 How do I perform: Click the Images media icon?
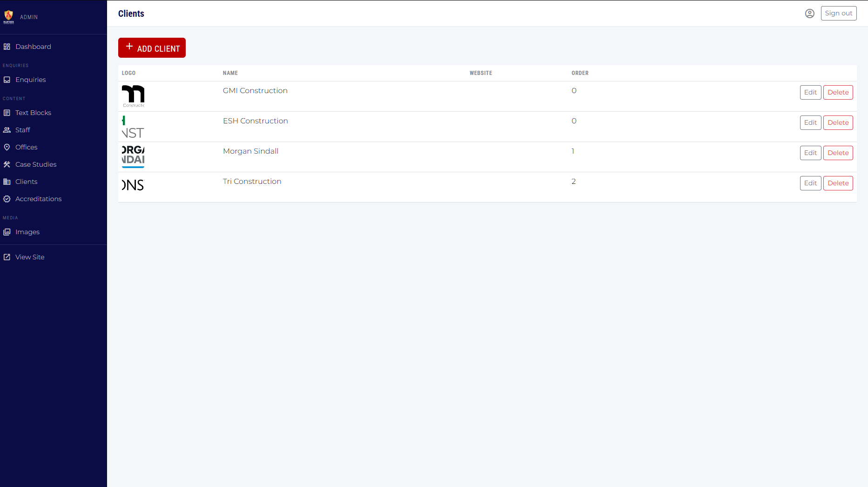pos(7,232)
